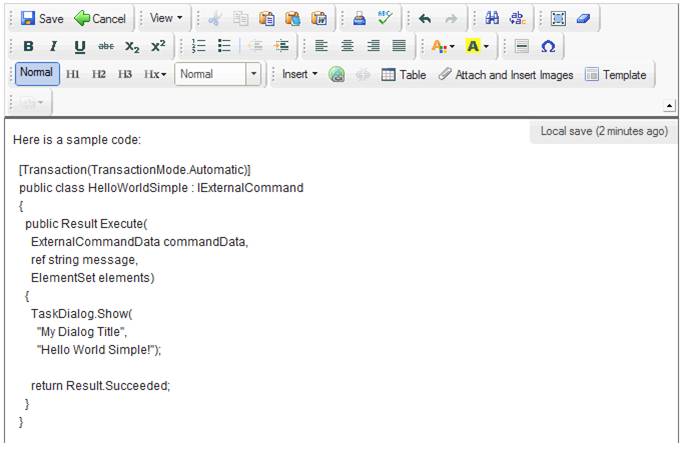The image size is (683, 451).
Task: Click the Local save status label
Action: click(604, 131)
